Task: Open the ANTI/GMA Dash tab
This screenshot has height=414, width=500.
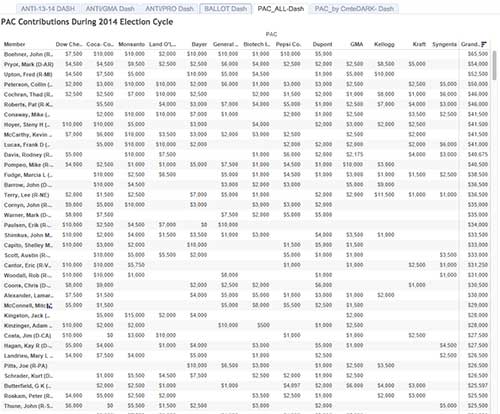Action: (110, 9)
